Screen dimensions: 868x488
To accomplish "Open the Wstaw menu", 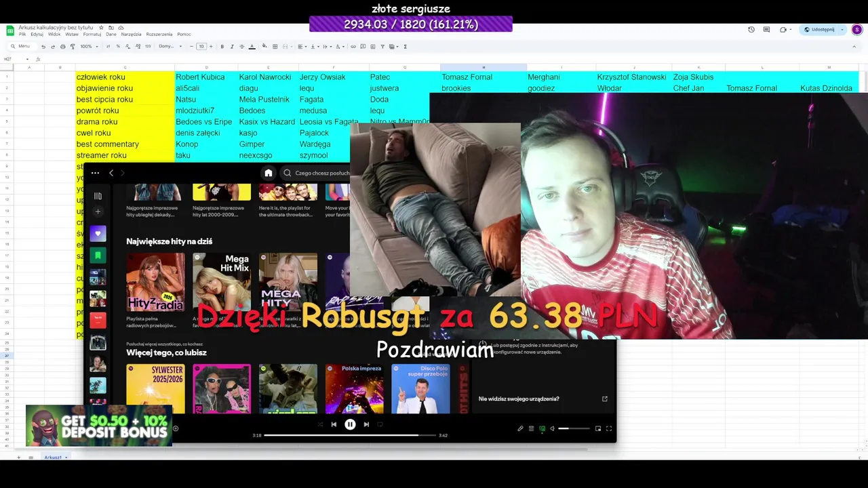I will [72, 34].
